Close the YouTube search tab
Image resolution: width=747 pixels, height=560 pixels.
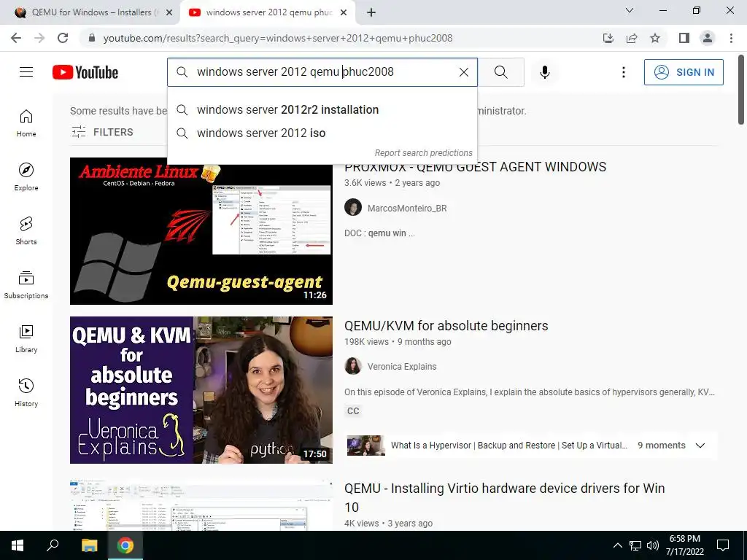(343, 13)
